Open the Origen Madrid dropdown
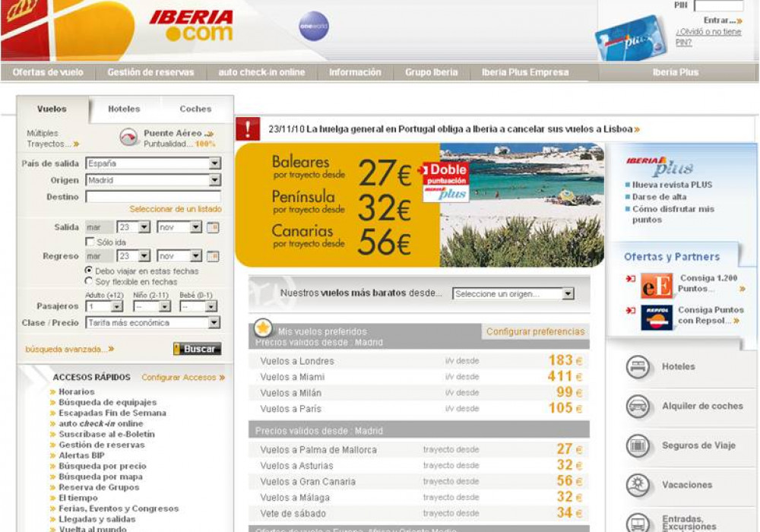This screenshot has height=532, width=760. [x=154, y=180]
